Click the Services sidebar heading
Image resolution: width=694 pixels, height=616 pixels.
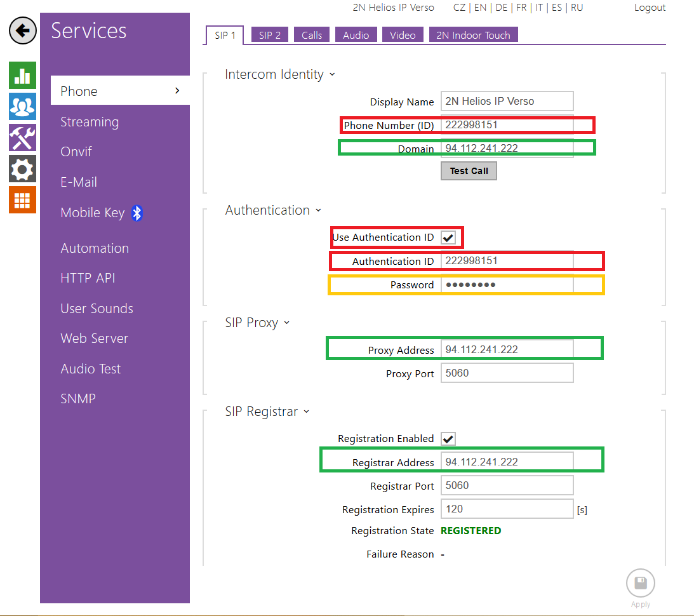(88, 31)
